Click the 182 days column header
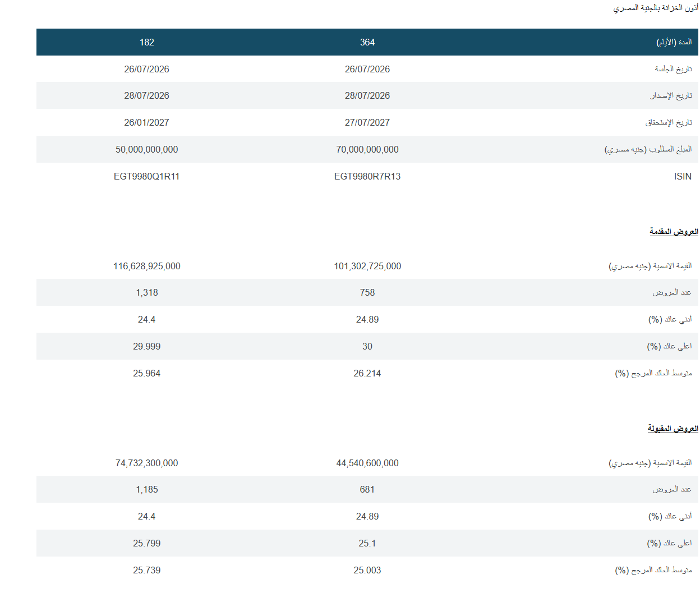Screen dimensions: 700x602 coord(147,42)
